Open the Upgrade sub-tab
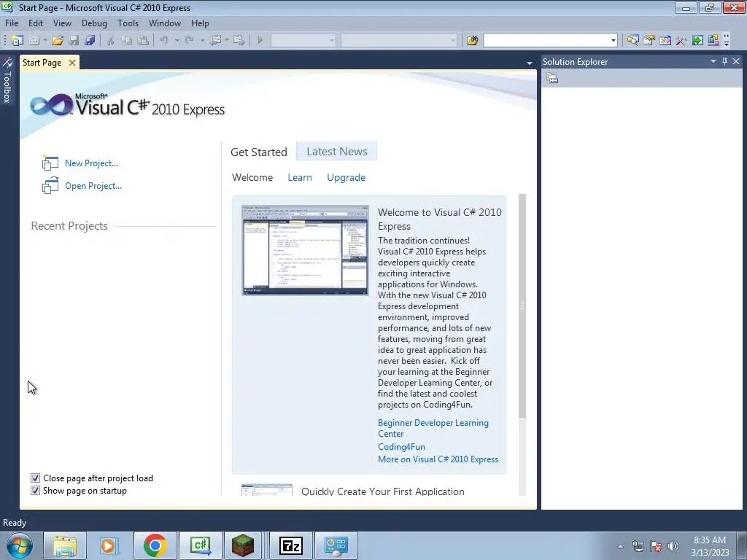747x560 pixels. [347, 178]
